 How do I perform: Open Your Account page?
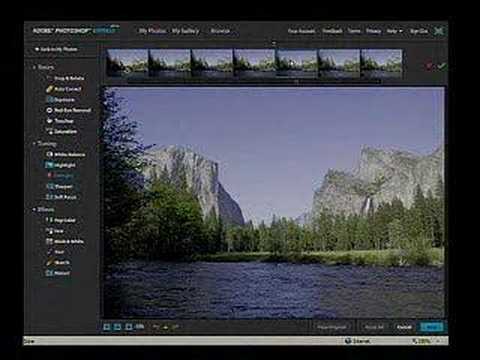pyautogui.click(x=301, y=31)
